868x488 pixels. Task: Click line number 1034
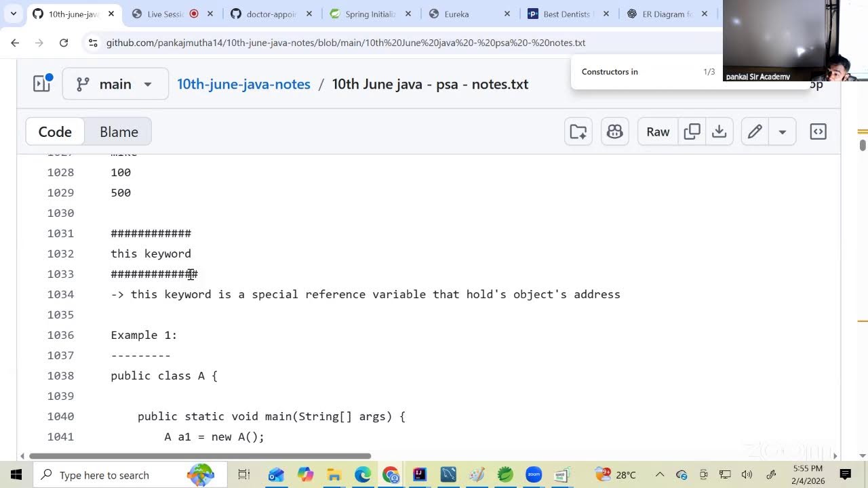tap(60, 294)
